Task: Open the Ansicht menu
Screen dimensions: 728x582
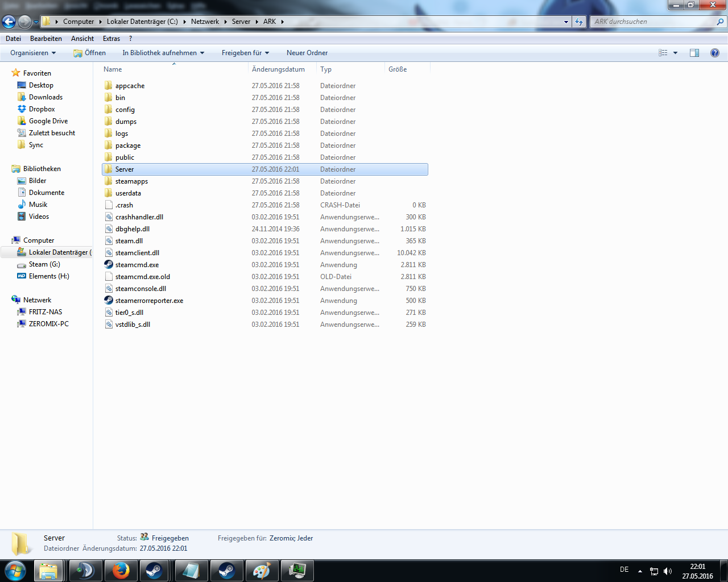Action: pyautogui.click(x=82, y=39)
